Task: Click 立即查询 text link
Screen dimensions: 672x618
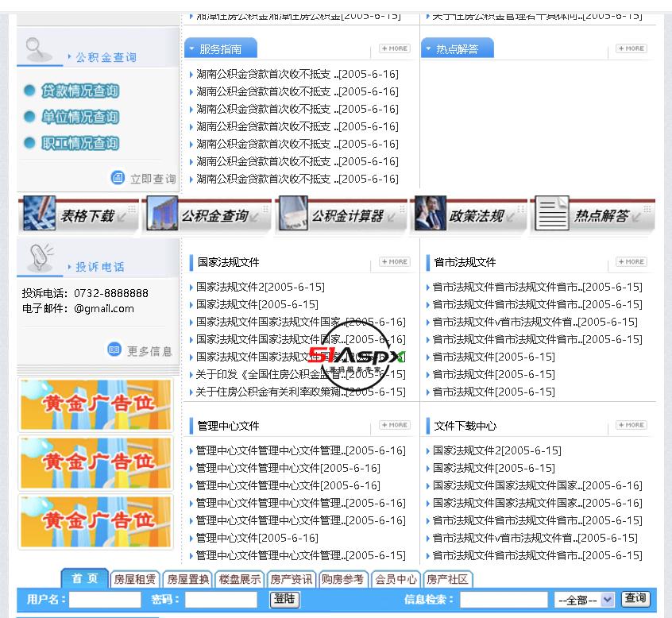Action: click(x=153, y=179)
